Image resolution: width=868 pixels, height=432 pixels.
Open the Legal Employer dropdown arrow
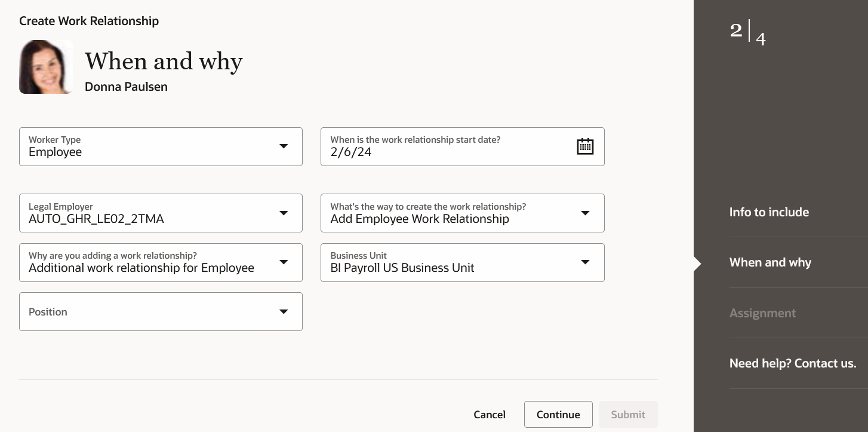click(x=284, y=213)
